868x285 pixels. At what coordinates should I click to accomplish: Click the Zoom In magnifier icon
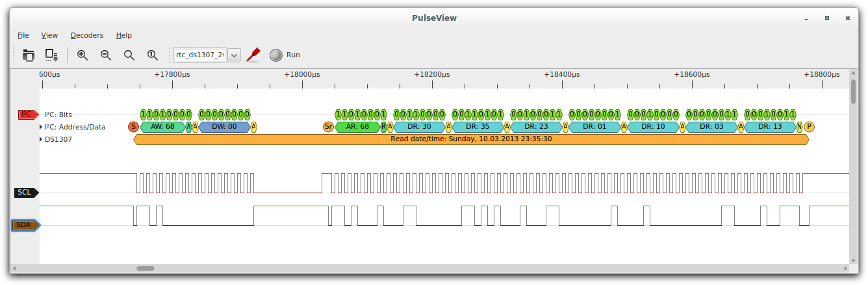(x=83, y=55)
